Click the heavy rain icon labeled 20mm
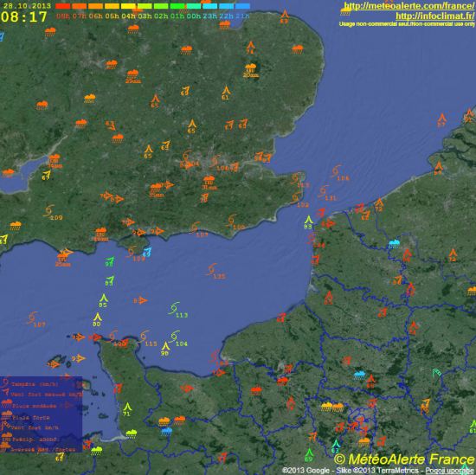The width and height of the screenshot is (476, 475). tap(251, 70)
